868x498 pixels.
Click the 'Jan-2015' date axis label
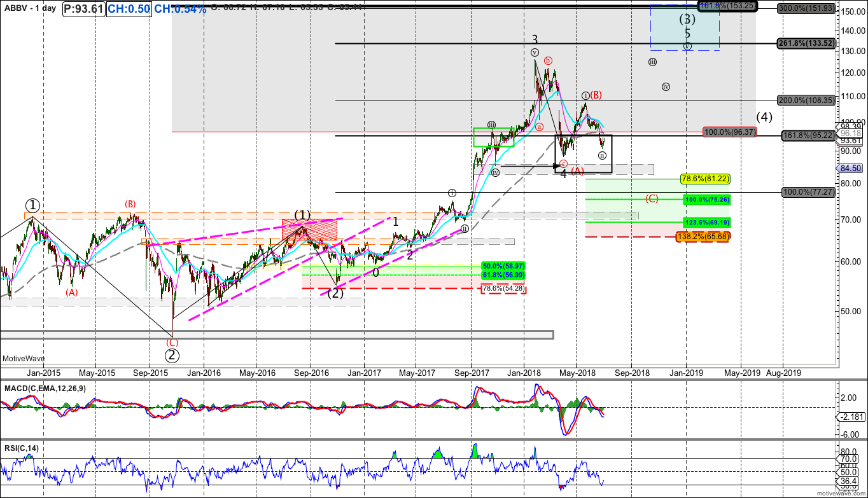[x=43, y=373]
